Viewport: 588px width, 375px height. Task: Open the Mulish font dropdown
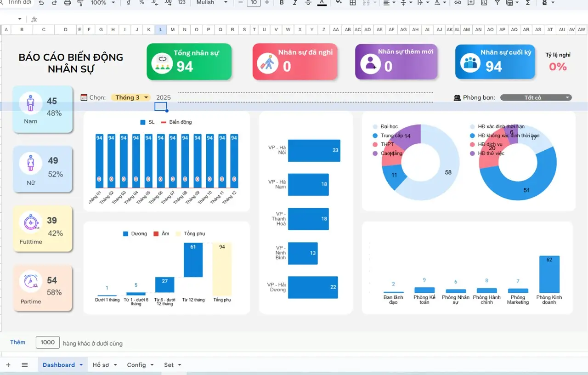[212, 3]
